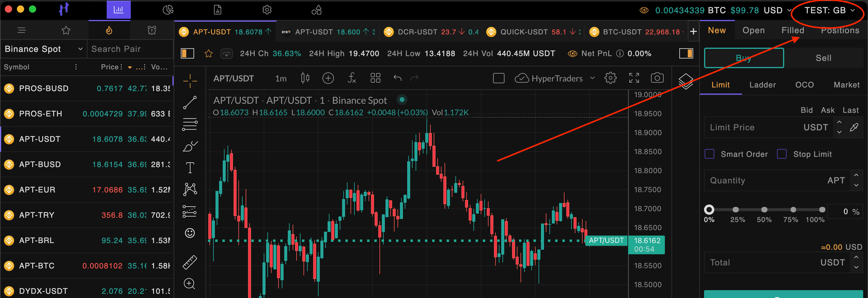Open the trading chart view icon
This screenshot has width=868, height=298.
click(x=119, y=10)
